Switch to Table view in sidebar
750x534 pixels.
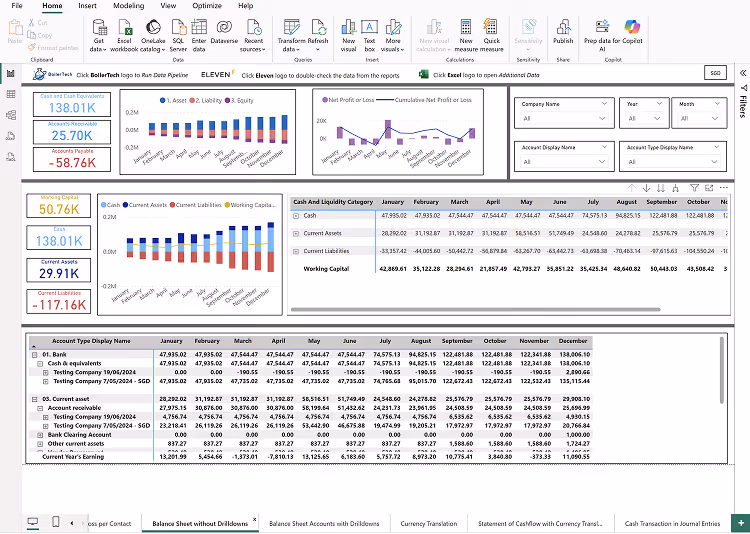coord(11,94)
